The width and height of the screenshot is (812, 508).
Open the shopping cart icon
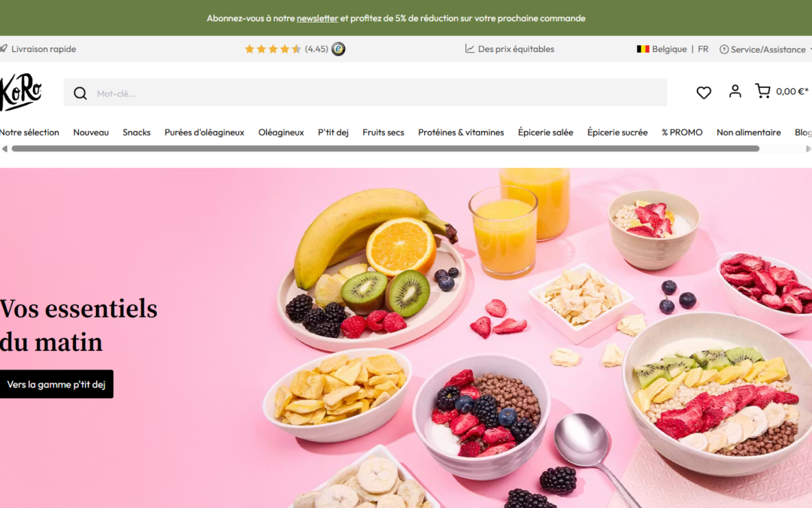point(762,91)
